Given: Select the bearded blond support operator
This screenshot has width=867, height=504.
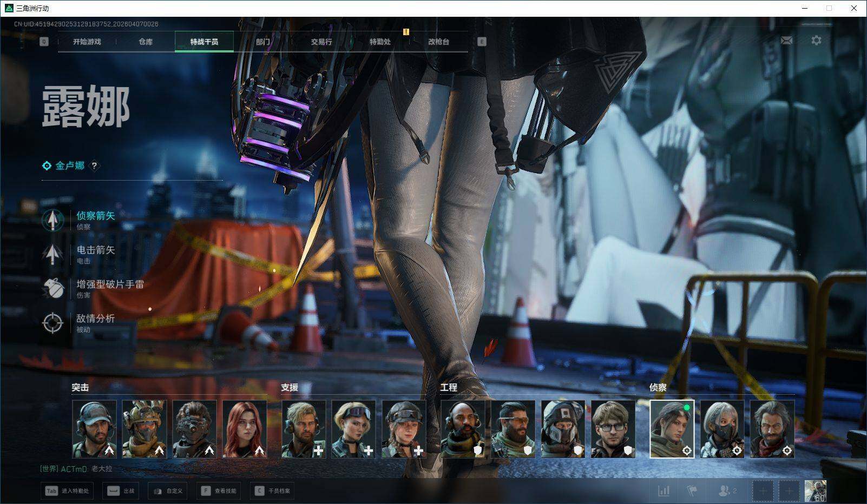Looking at the screenshot, I should click(304, 429).
